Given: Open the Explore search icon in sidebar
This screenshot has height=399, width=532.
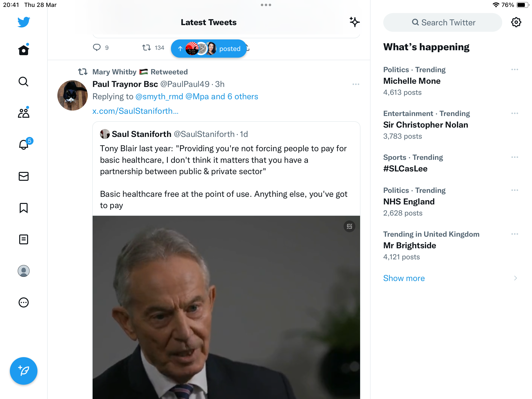Looking at the screenshot, I should click(24, 82).
